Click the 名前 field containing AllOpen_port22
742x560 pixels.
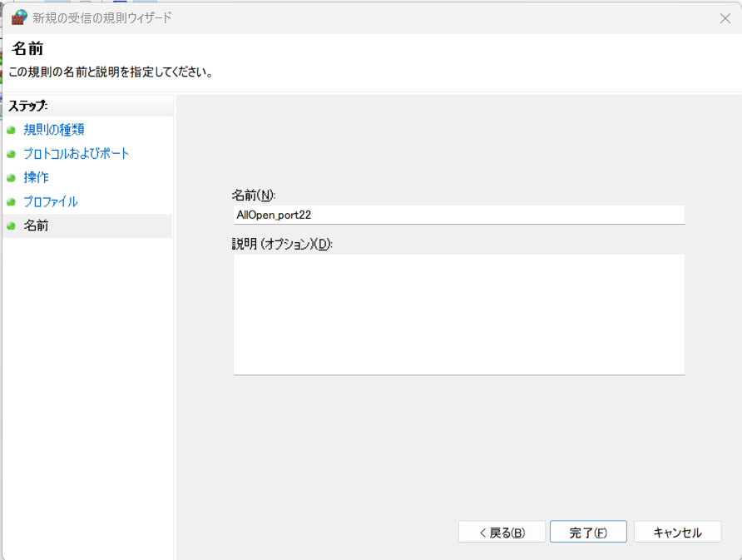[458, 215]
